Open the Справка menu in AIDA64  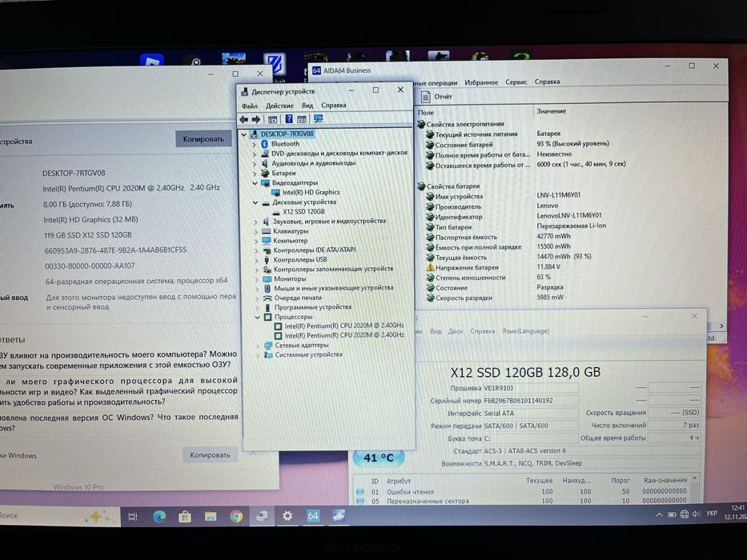point(547,82)
